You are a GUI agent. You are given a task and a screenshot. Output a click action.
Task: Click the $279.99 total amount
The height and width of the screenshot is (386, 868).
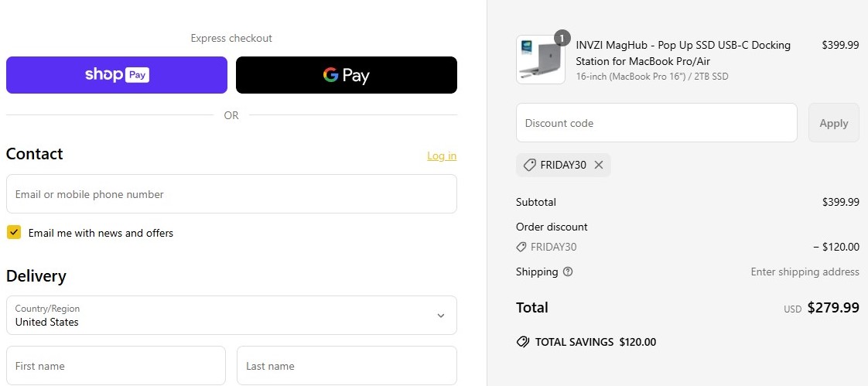tap(833, 307)
